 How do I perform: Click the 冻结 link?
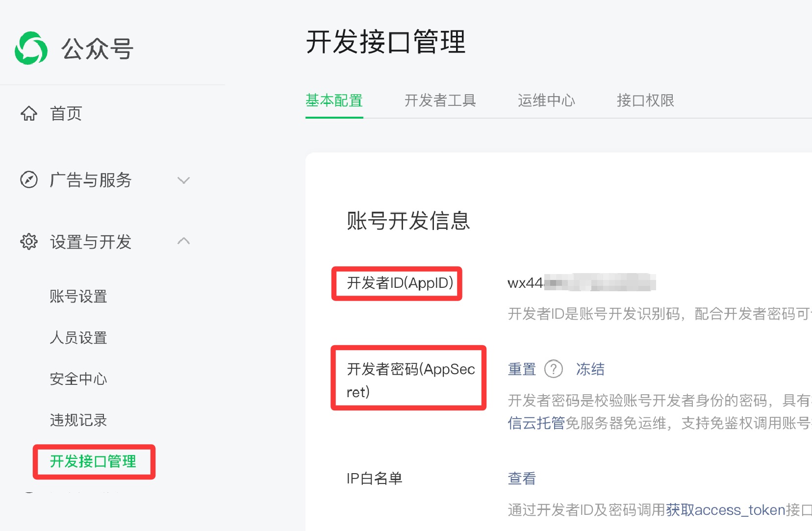[x=590, y=369]
